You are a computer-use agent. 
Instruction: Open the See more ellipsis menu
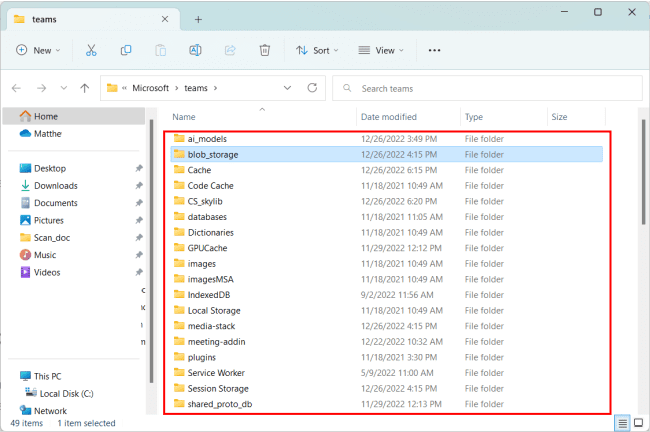click(434, 50)
